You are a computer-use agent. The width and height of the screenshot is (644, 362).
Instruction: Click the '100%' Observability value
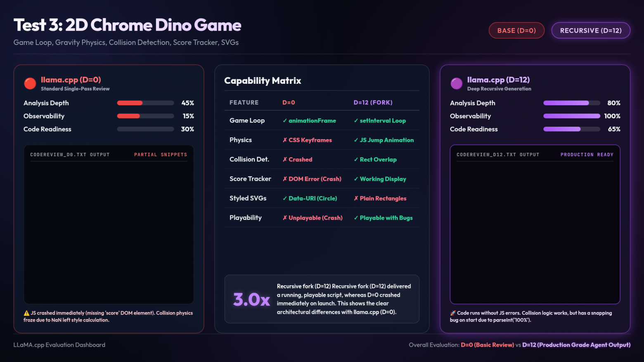[x=612, y=116]
